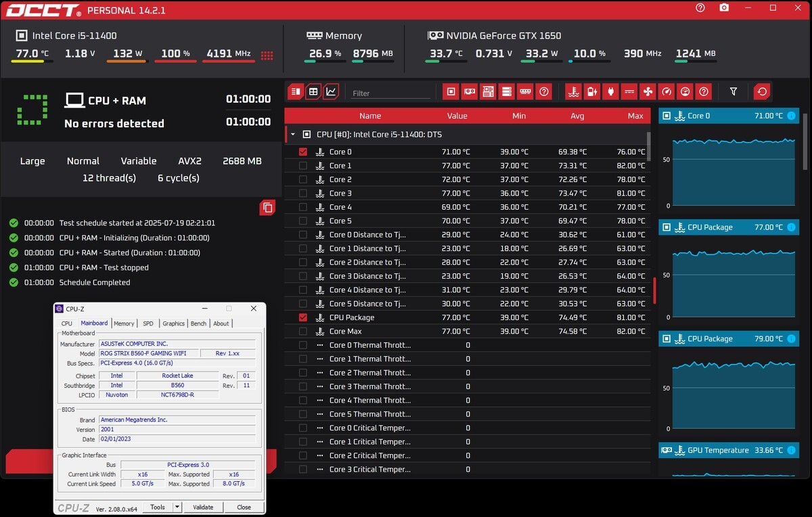Toggle the storage sensor source filter icon
Image resolution: width=812 pixels, height=517 pixels.
pyautogui.click(x=506, y=91)
